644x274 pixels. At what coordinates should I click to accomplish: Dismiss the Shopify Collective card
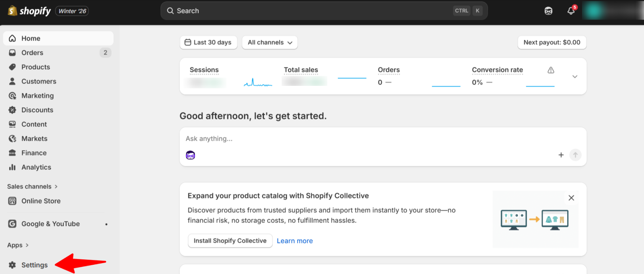[571, 198]
